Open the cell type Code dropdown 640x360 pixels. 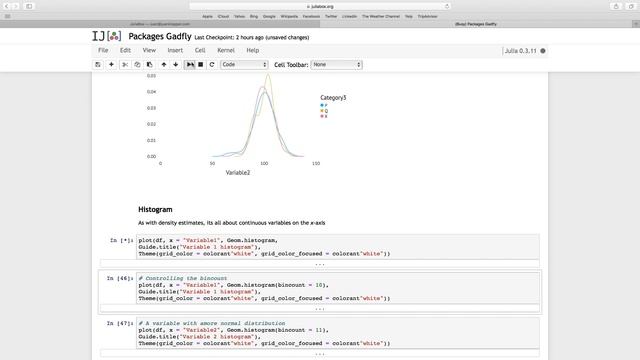(244, 64)
